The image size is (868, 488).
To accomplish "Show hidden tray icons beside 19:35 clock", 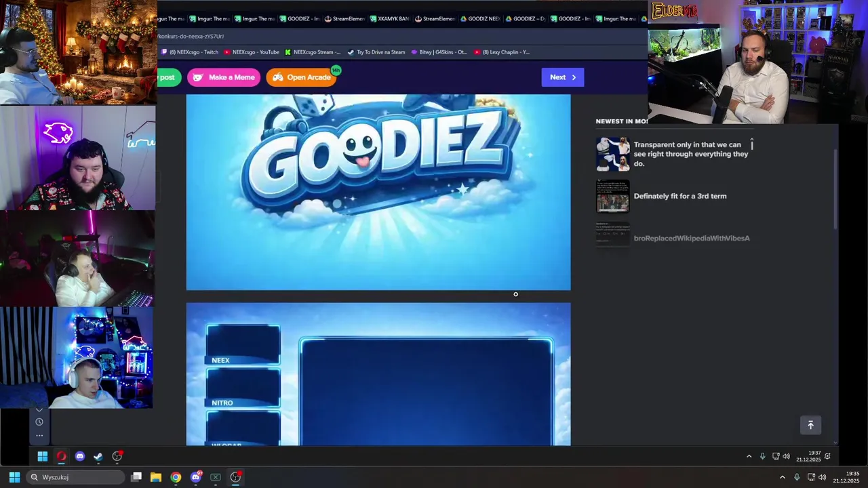I will point(782,477).
